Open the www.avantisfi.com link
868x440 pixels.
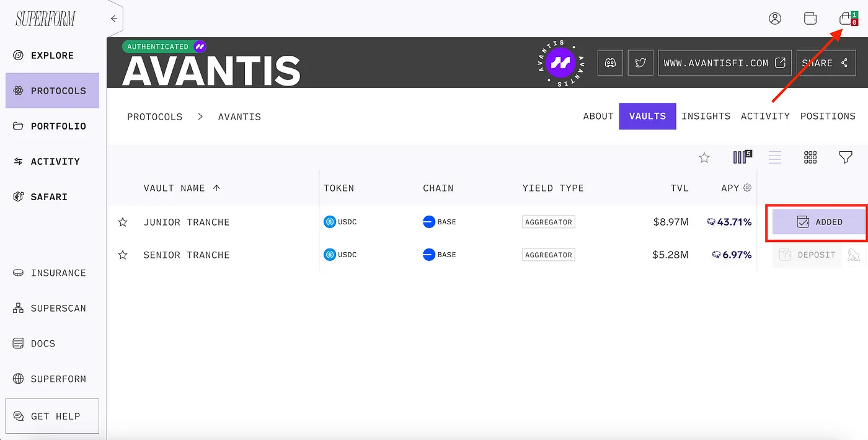point(725,63)
